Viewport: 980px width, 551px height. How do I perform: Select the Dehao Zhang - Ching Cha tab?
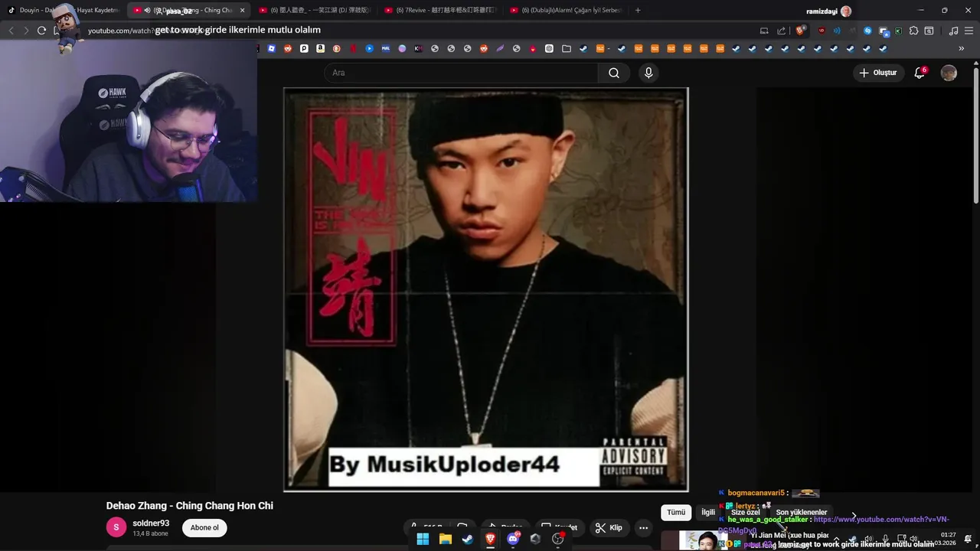[190, 10]
